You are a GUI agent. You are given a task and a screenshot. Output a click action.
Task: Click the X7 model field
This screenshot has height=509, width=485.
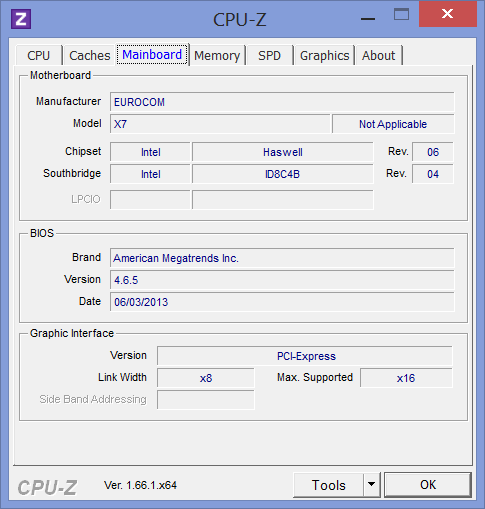tap(220, 124)
